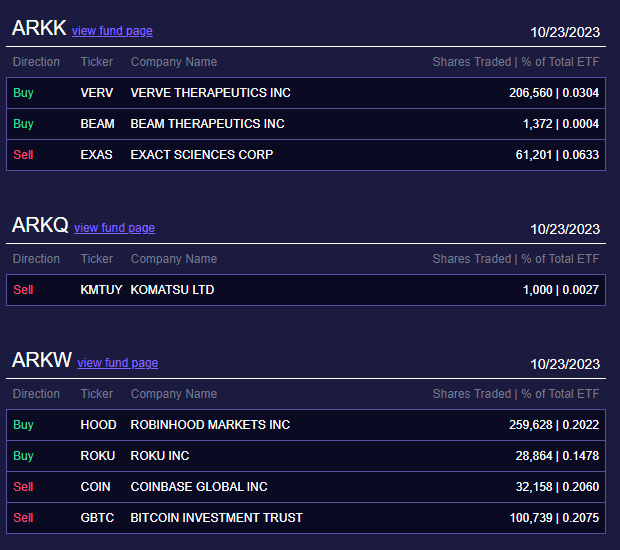
Task: Click the 1,372 | 0.0004 shares value
Action: (561, 124)
